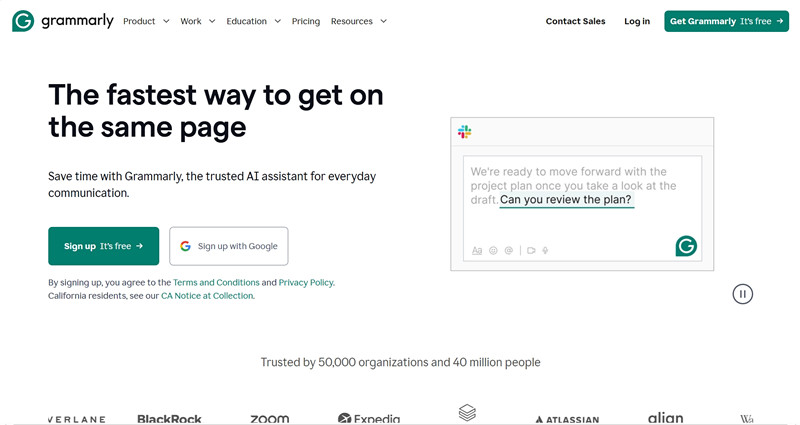Click Log in link
This screenshot has height=425, width=800.
click(637, 21)
